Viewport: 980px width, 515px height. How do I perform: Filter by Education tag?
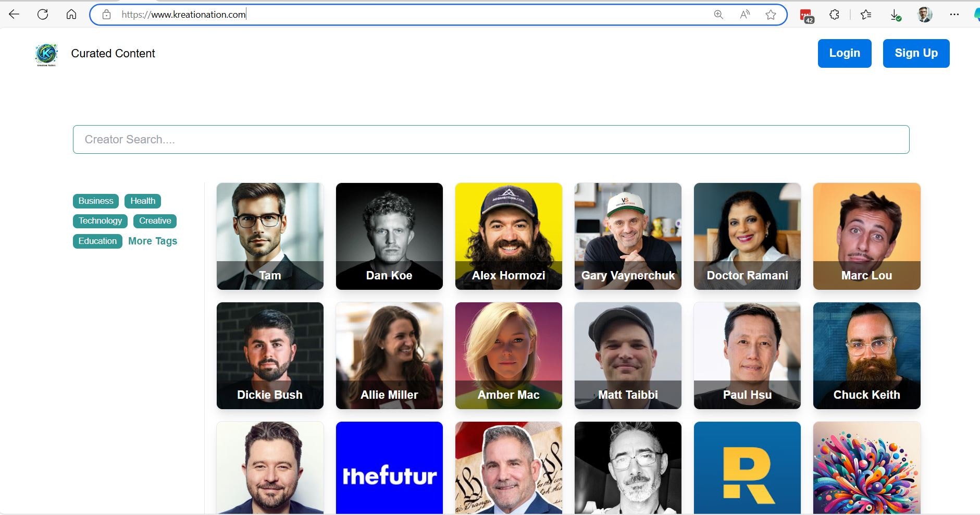[97, 241]
